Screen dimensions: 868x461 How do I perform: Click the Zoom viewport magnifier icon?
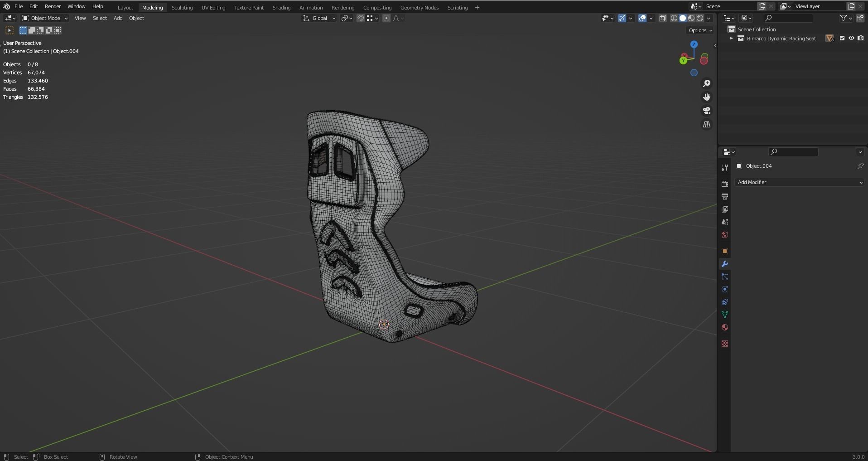(706, 83)
